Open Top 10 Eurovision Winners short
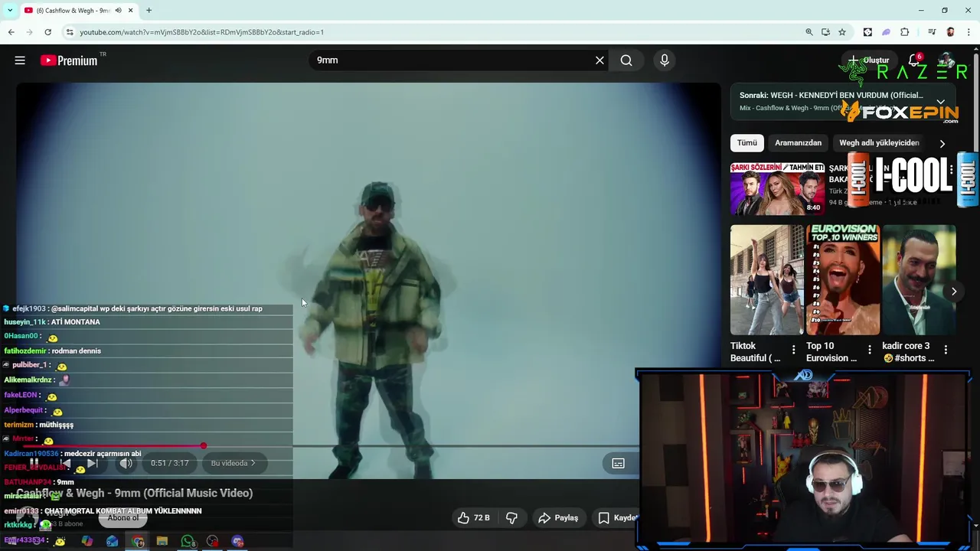The height and width of the screenshot is (551, 980). (x=843, y=280)
